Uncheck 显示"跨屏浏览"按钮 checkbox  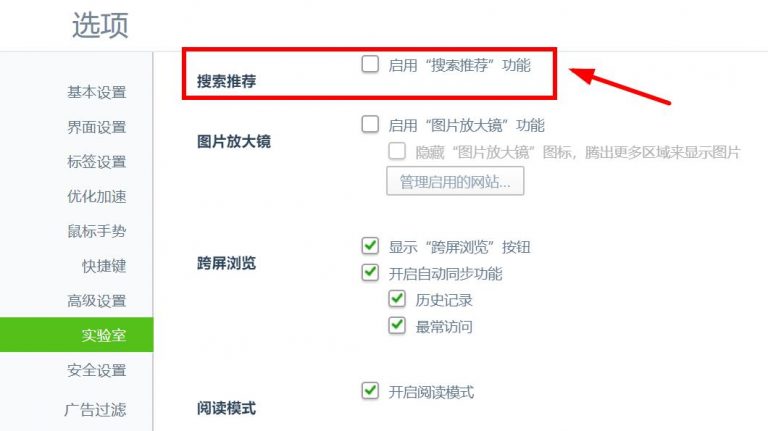(x=370, y=246)
